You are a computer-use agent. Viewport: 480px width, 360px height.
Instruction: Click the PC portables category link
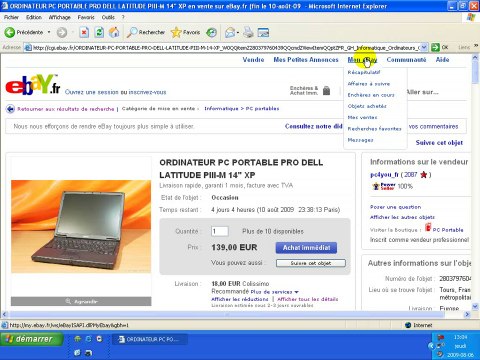262,109
